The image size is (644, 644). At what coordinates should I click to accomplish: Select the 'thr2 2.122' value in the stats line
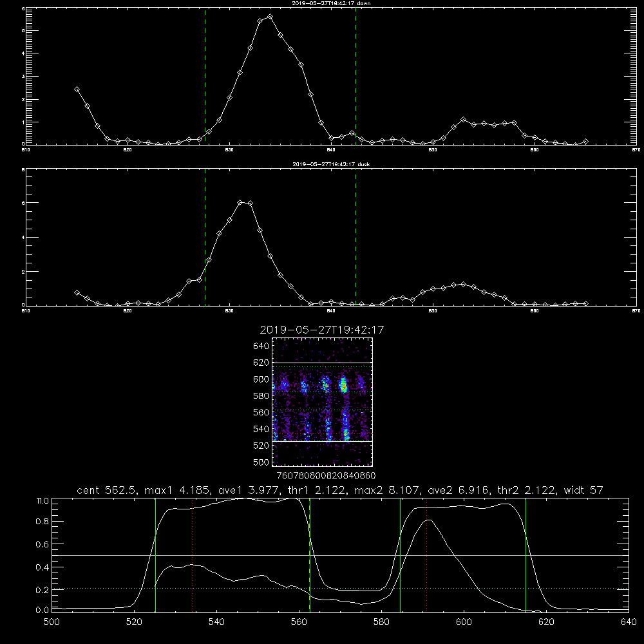point(527,490)
